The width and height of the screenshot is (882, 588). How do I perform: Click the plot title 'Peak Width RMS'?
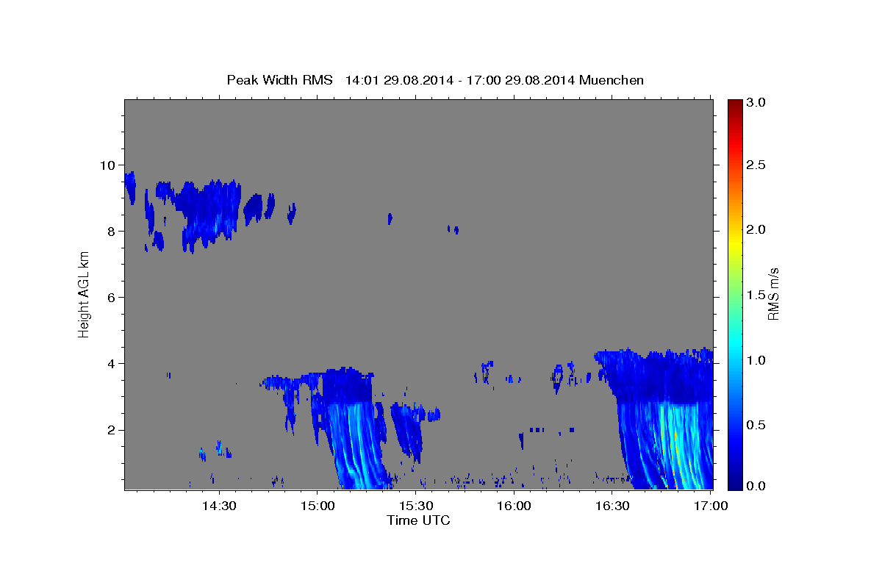coord(279,80)
